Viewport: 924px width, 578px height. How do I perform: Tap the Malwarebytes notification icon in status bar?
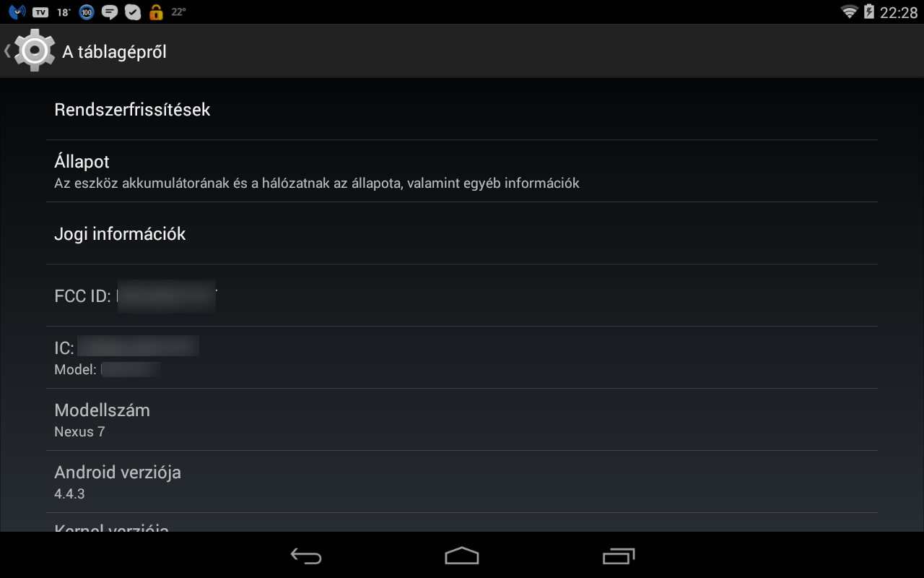pos(17,12)
